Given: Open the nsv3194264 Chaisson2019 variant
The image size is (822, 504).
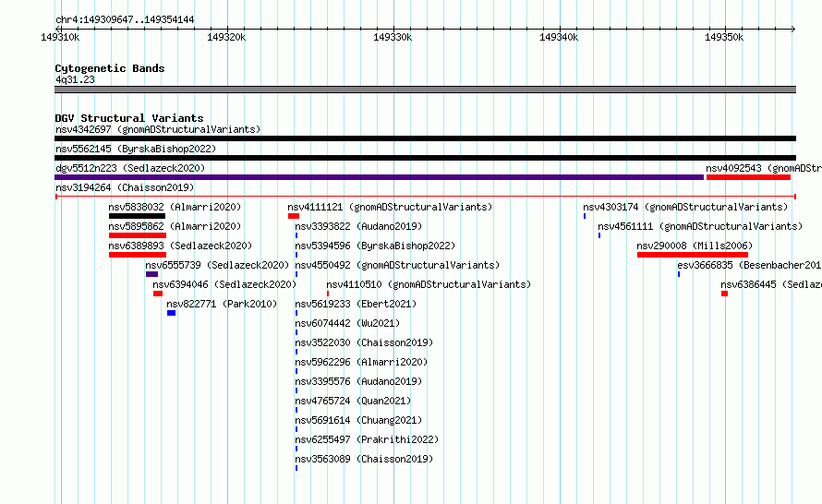Looking at the screenshot, I should coord(125,187).
